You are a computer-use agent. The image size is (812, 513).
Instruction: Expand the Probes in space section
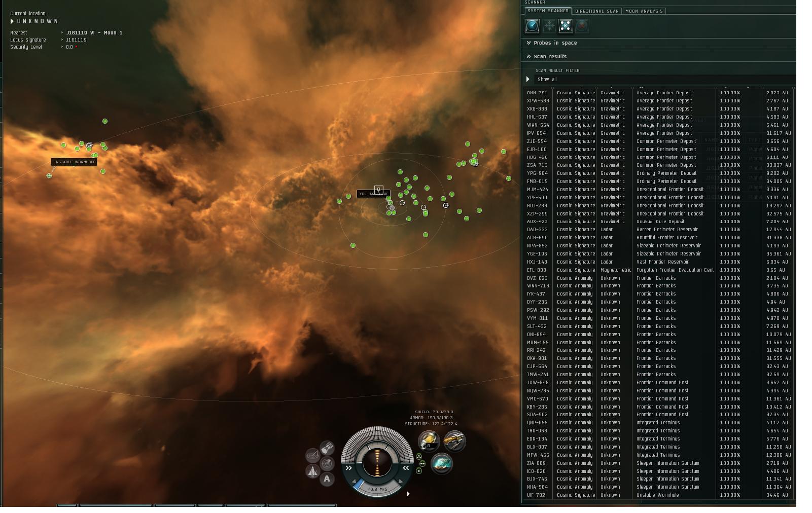coord(658,43)
